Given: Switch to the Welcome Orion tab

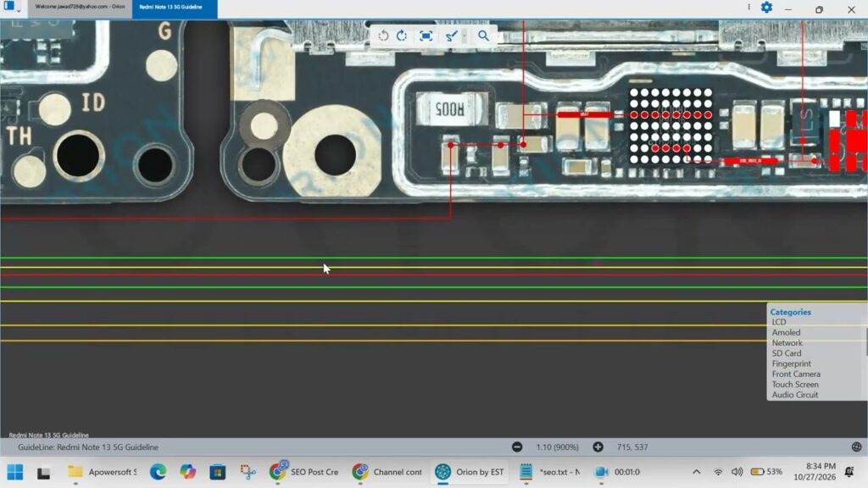Looking at the screenshot, I should click(x=80, y=7).
